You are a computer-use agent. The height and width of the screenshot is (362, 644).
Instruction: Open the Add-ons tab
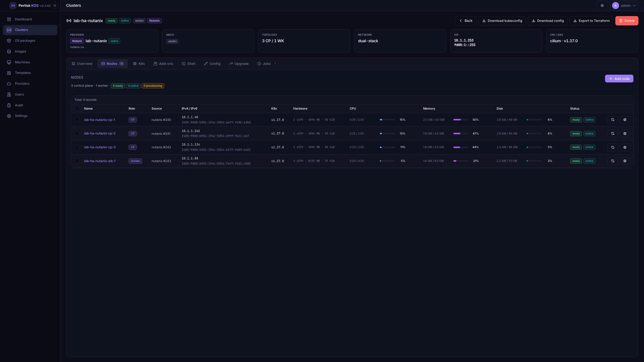(163, 64)
